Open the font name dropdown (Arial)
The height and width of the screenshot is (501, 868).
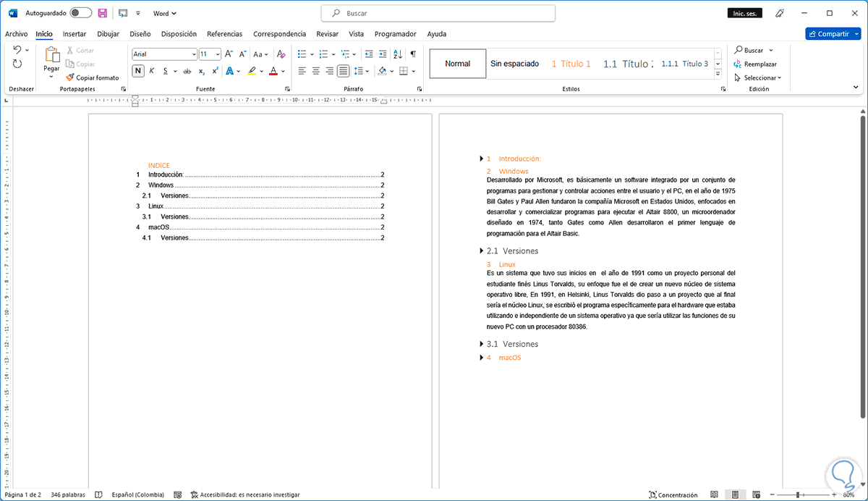pos(194,54)
